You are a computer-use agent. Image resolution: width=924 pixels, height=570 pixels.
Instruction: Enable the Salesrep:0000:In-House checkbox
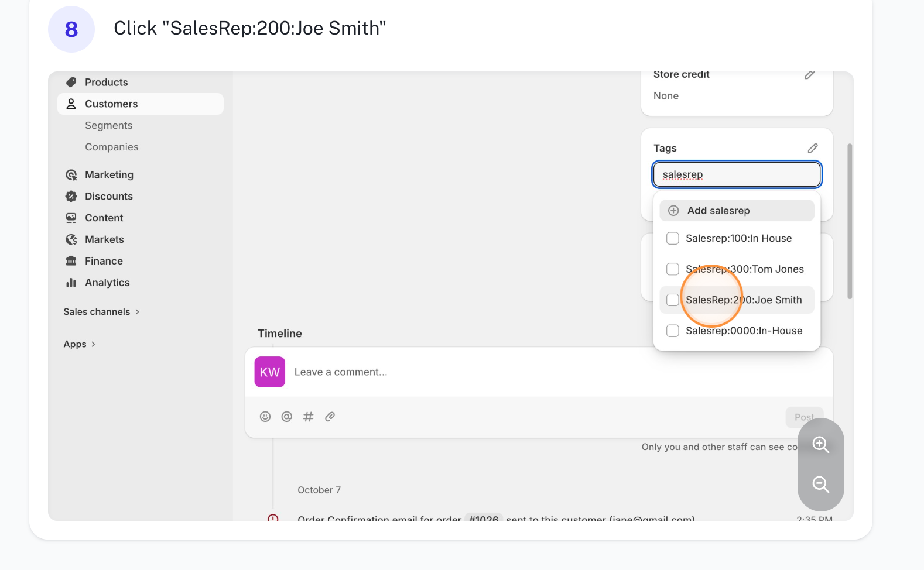point(673,331)
